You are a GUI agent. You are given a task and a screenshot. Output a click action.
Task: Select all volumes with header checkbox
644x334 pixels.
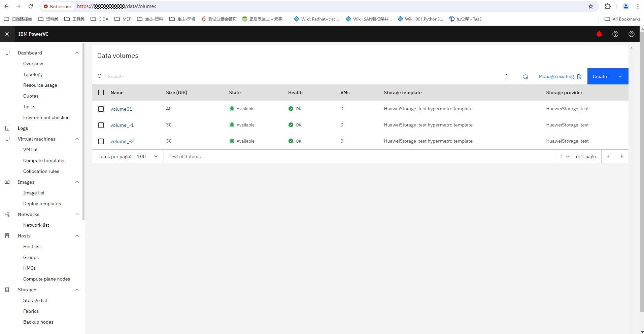coord(101,92)
